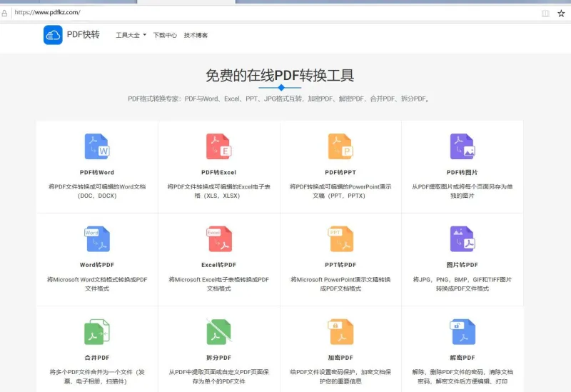Click description starting 将Microsoft PowerPoint演示
571x392 pixels.
pyautogui.click(x=340, y=283)
